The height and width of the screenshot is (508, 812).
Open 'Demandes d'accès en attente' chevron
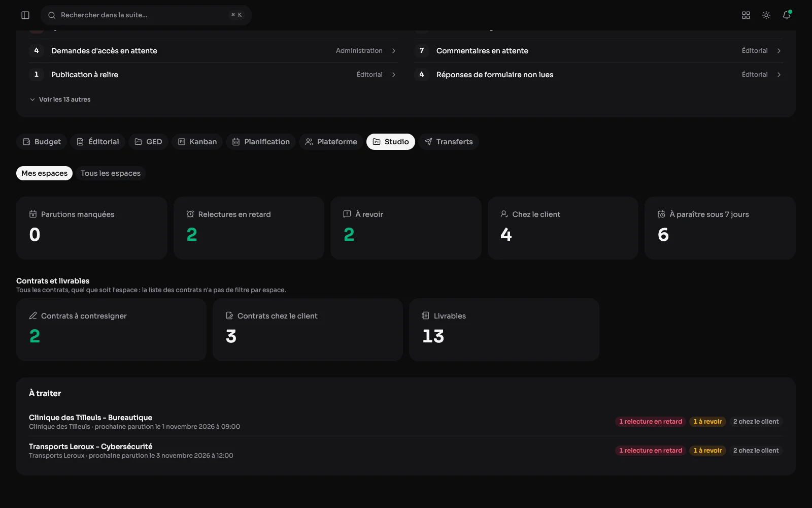click(394, 51)
